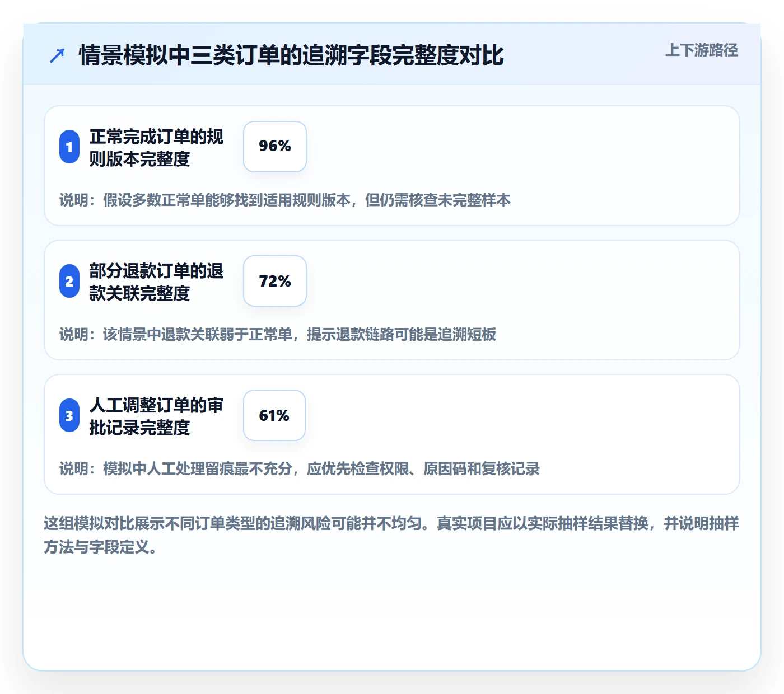Image resolution: width=784 pixels, height=694 pixels.
Task: Click the 61% value box
Action: (274, 415)
